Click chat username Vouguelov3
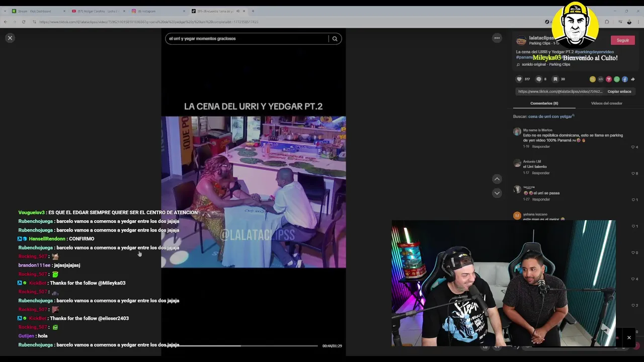 pos(31,213)
